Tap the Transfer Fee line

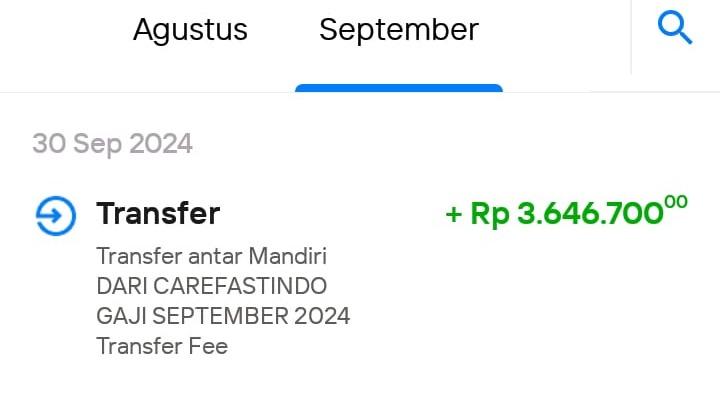pyautogui.click(x=162, y=346)
